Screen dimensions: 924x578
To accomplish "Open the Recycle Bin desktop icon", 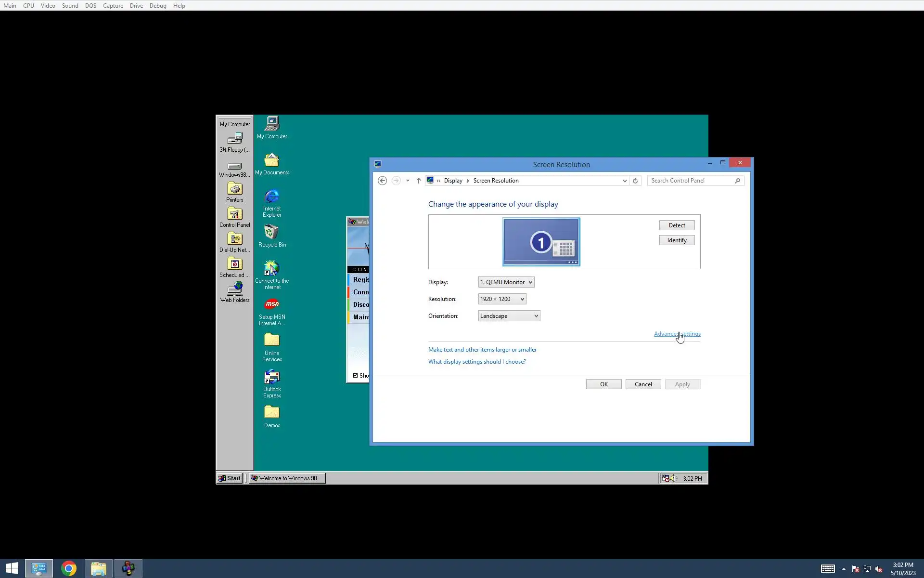I will point(272,233).
